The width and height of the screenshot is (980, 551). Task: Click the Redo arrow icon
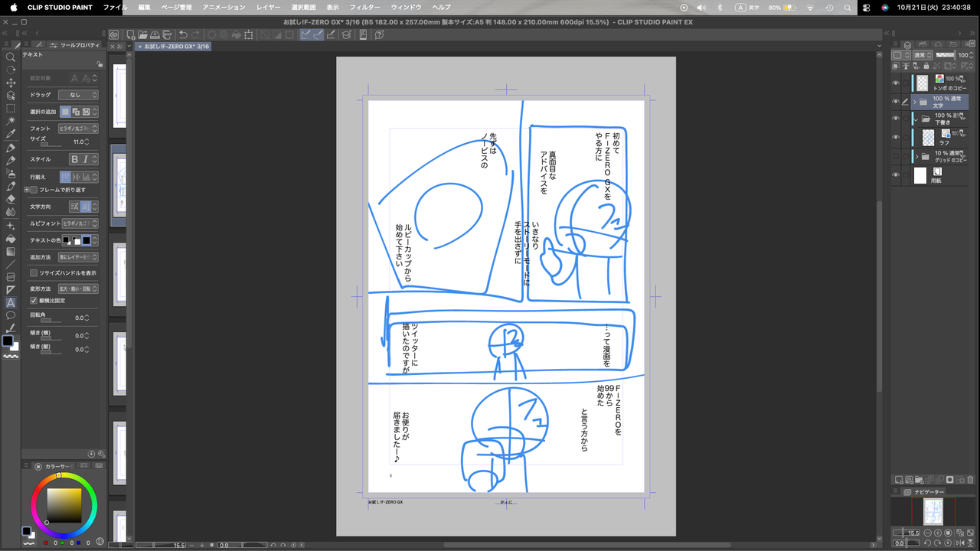click(195, 34)
